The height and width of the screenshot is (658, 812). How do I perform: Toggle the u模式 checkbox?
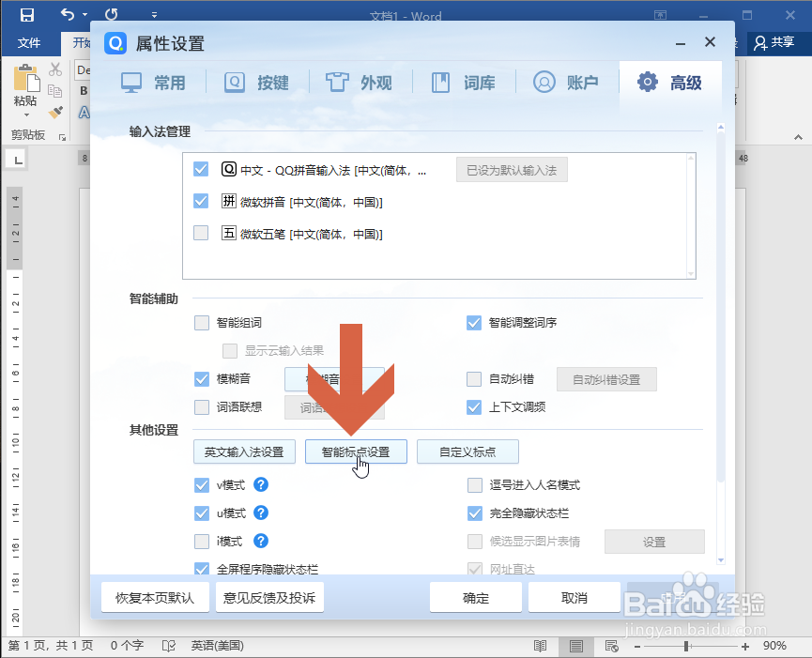(x=202, y=513)
